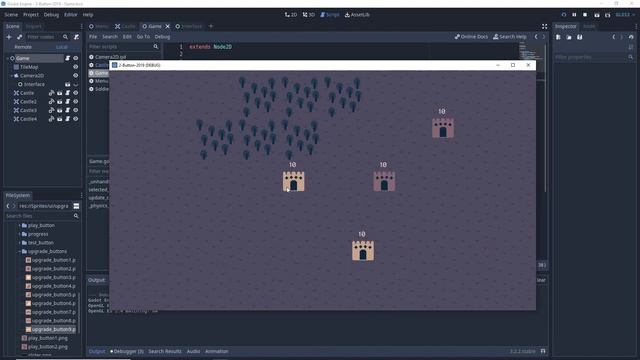Expand the progress folder
This screenshot has height=360, width=640.
pyautogui.click(x=19, y=234)
